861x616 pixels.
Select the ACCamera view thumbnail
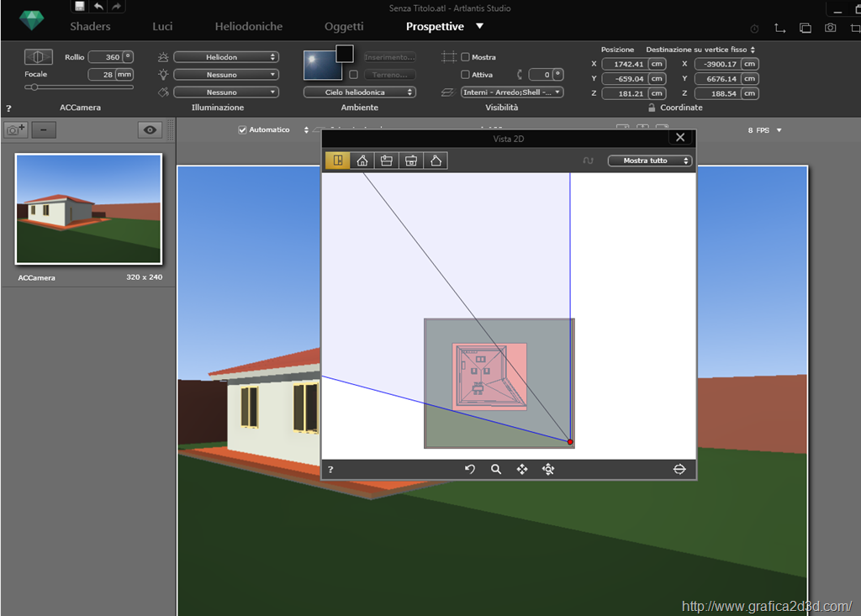[88, 208]
